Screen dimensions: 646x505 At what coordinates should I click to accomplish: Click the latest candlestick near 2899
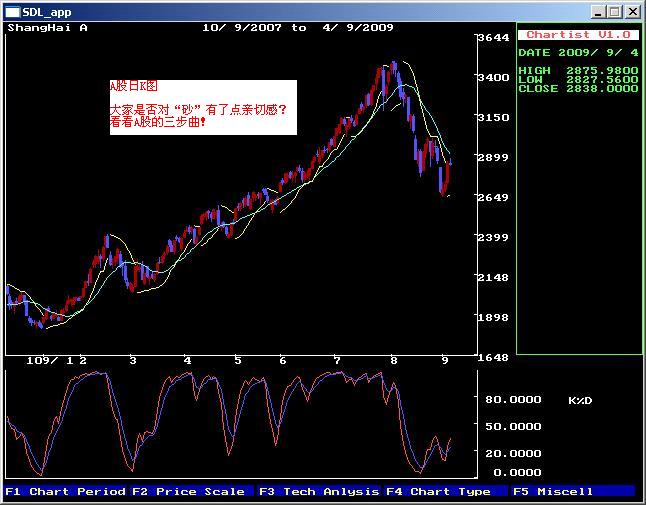tap(451, 162)
